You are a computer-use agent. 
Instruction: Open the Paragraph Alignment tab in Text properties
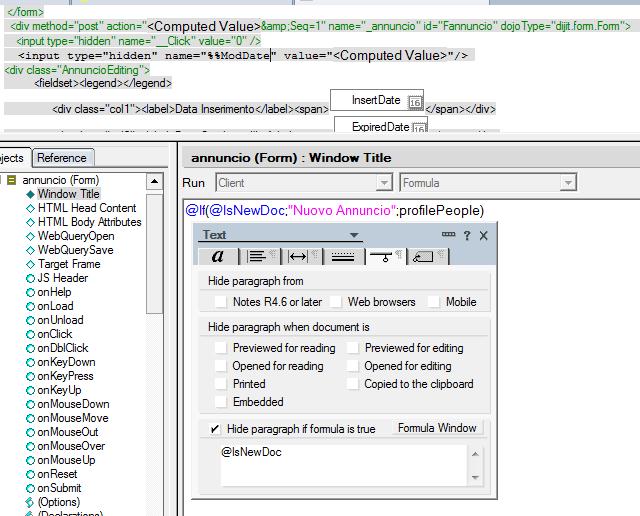[260, 256]
